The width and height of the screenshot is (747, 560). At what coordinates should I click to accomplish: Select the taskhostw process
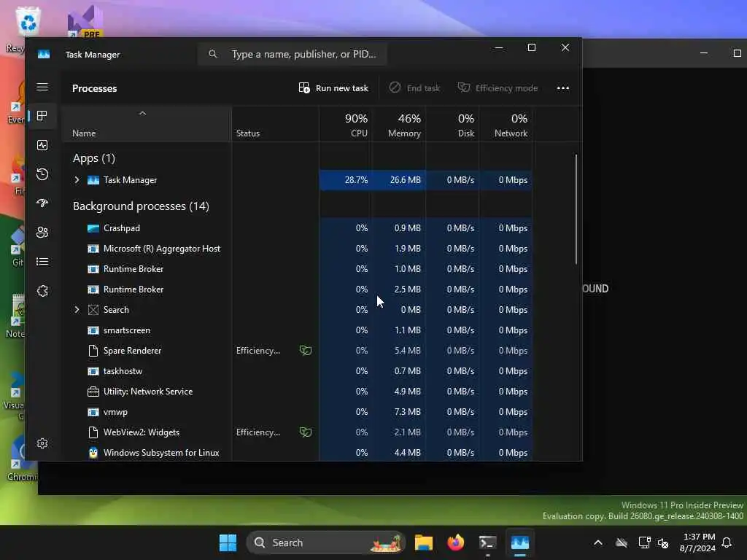(298, 371)
